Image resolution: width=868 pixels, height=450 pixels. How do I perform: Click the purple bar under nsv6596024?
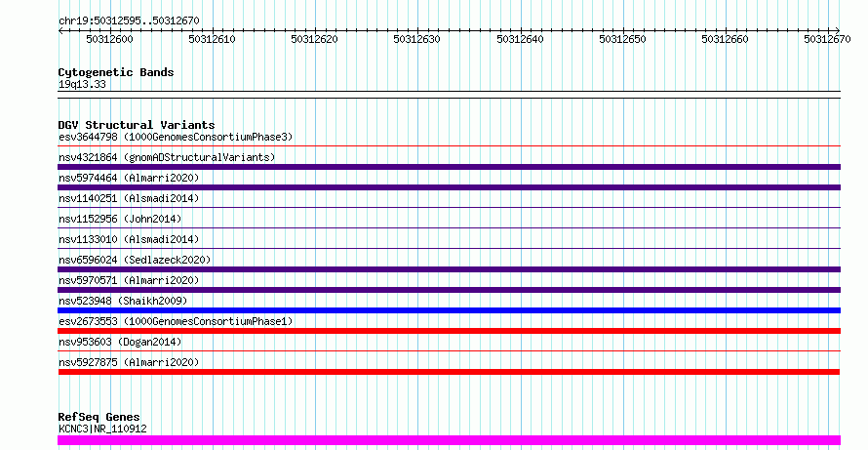449,269
